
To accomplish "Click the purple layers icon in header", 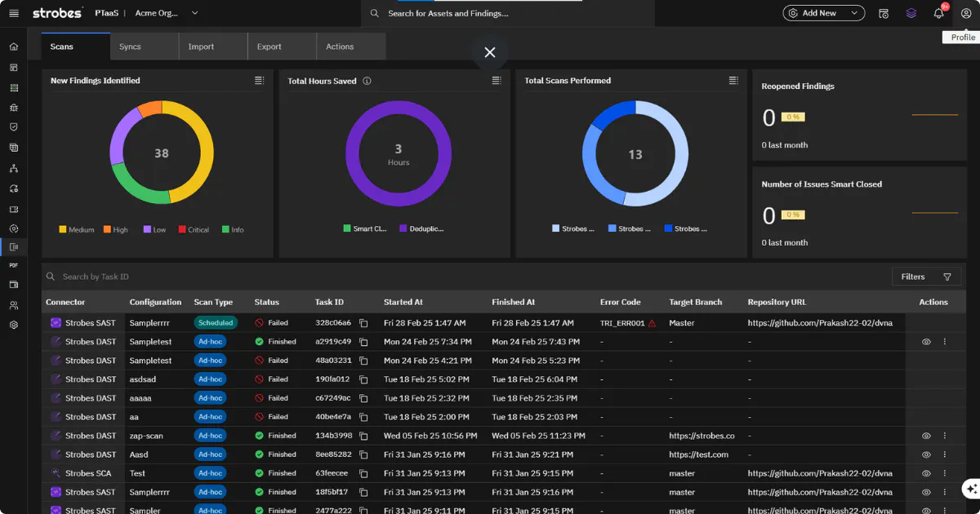I will 911,13.
